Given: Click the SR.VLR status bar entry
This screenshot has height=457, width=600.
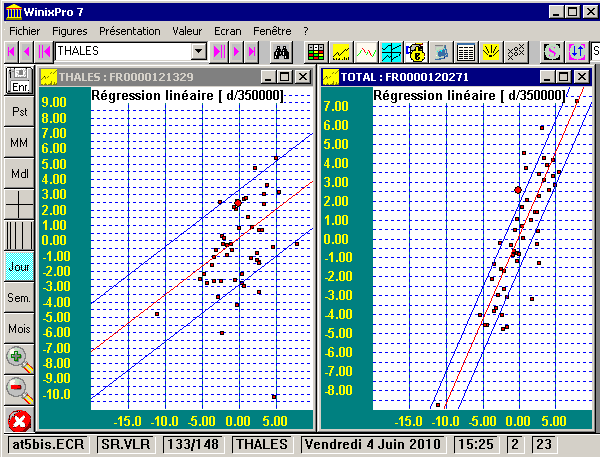Looking at the screenshot, I should coord(126,444).
